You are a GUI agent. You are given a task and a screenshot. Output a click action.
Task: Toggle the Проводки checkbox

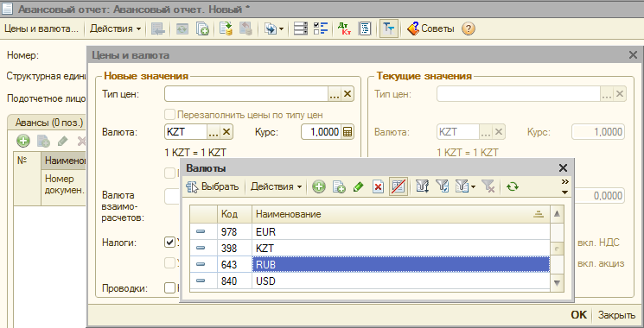point(169,288)
